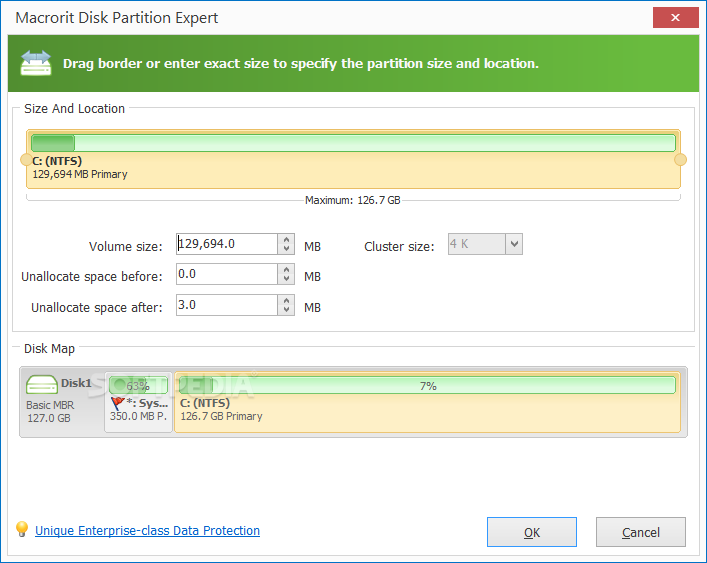The image size is (707, 563).
Task: Focus the Volume size input field
Action: pos(227,244)
